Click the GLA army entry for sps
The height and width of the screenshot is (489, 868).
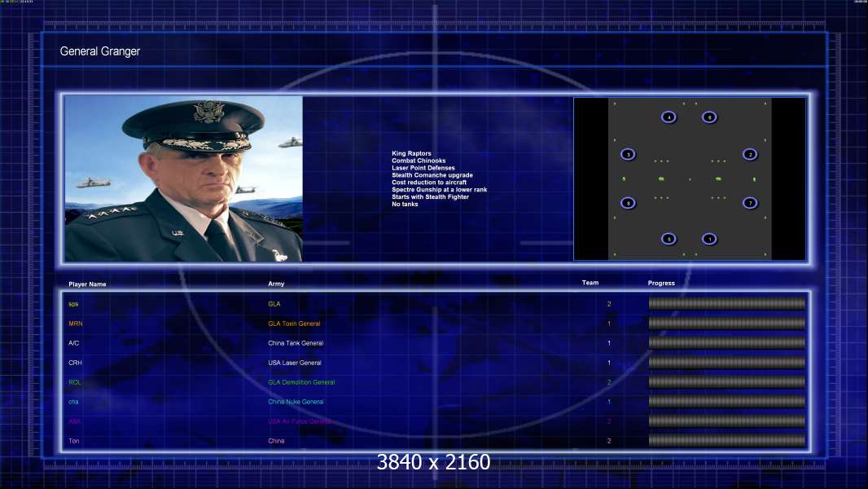click(x=274, y=304)
